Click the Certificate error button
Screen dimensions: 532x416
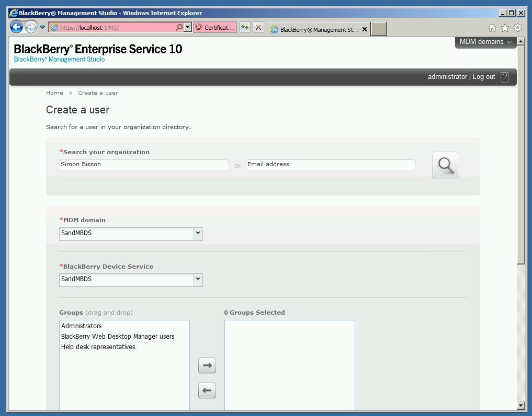click(x=215, y=28)
